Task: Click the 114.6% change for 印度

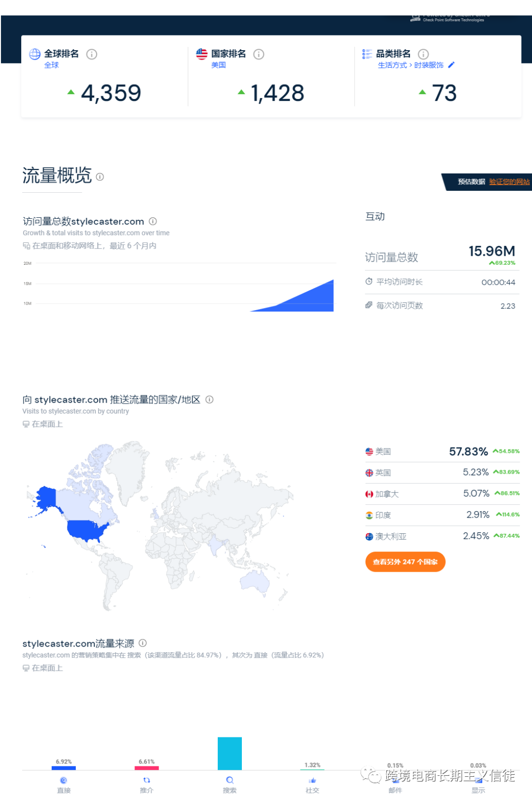Action: (508, 515)
